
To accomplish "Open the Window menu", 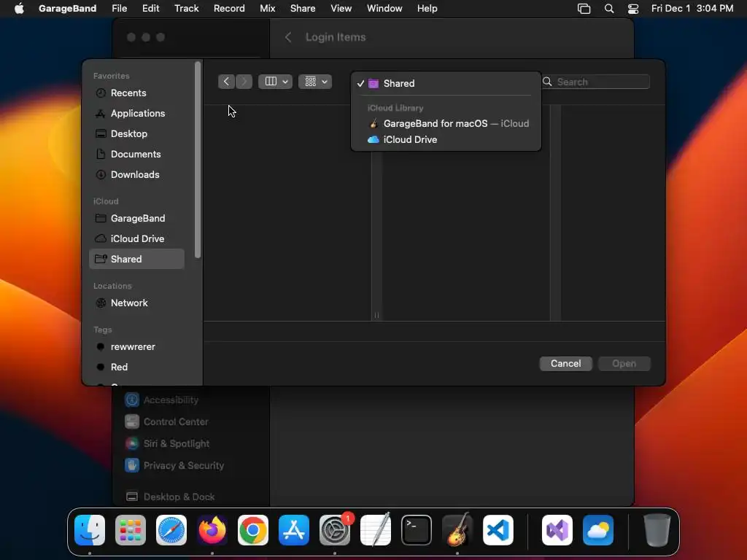I will (x=384, y=8).
